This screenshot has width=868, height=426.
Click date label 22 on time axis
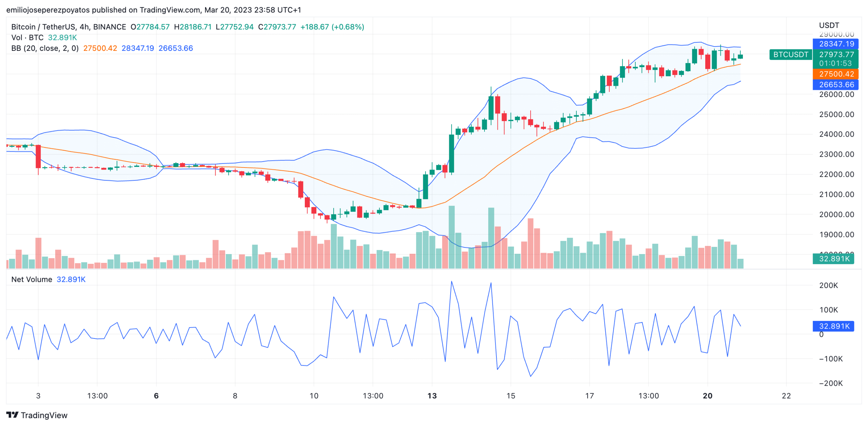coord(786,395)
